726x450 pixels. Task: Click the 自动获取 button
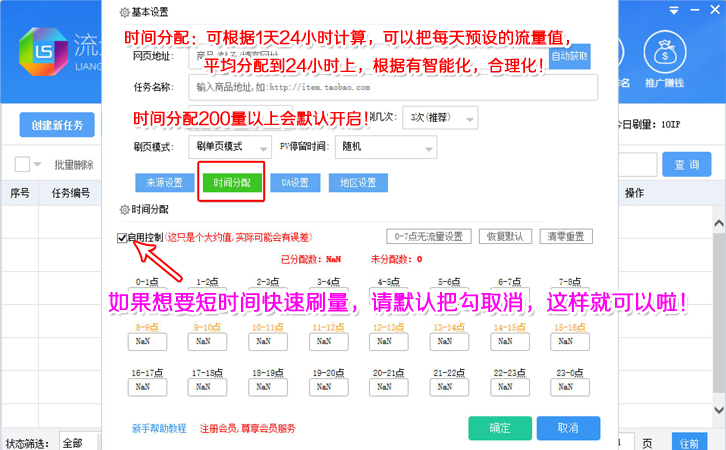570,56
